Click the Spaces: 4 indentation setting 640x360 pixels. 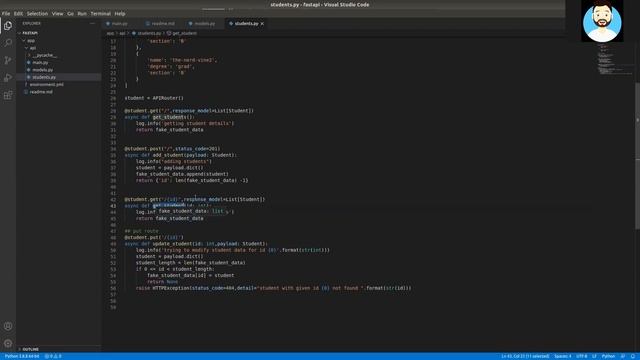pos(562,356)
